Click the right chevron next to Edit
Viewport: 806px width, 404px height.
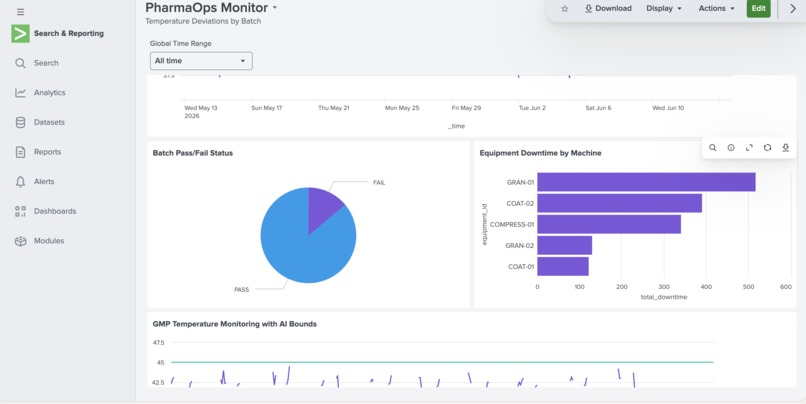click(793, 9)
